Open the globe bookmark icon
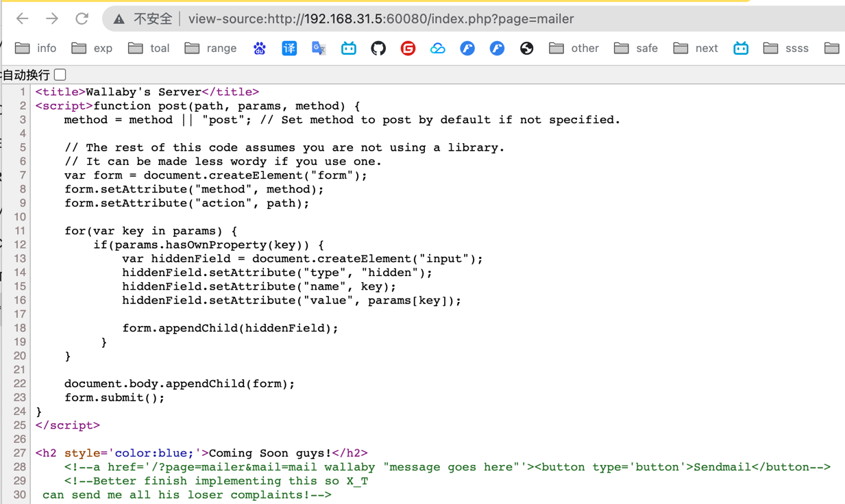Screen dimensions: 845x504 pyautogui.click(x=526, y=48)
